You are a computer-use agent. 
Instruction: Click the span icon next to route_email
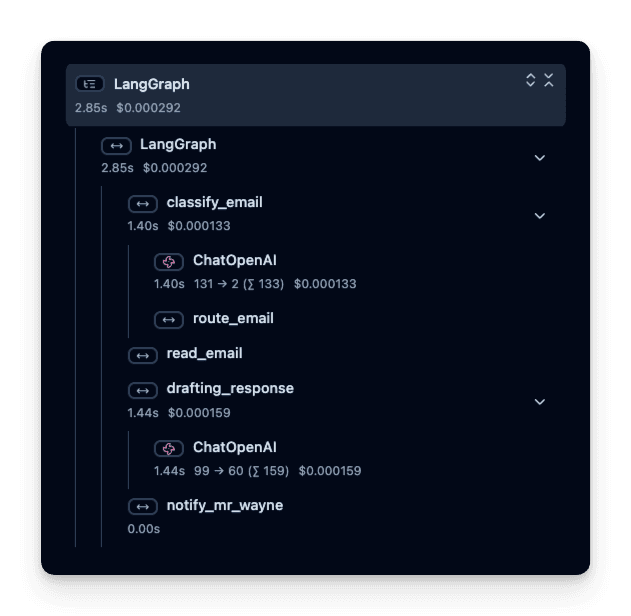pos(169,319)
